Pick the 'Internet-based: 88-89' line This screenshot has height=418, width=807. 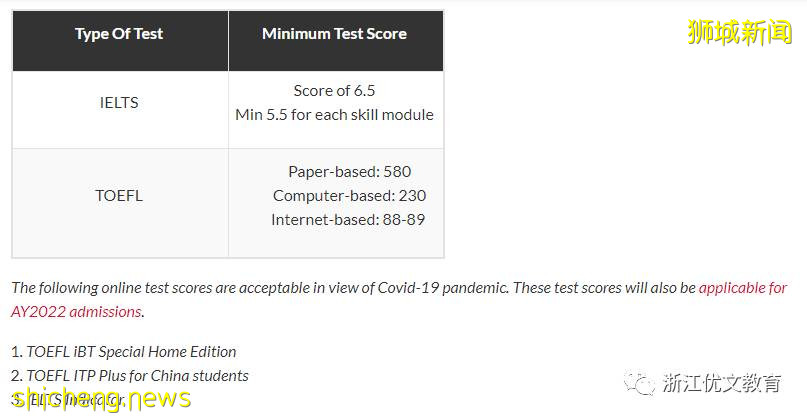pos(348,219)
